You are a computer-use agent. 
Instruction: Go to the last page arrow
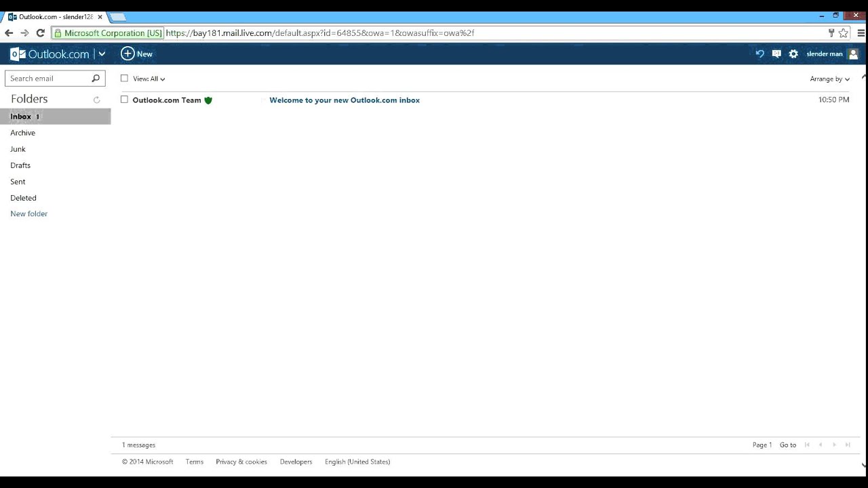848,445
